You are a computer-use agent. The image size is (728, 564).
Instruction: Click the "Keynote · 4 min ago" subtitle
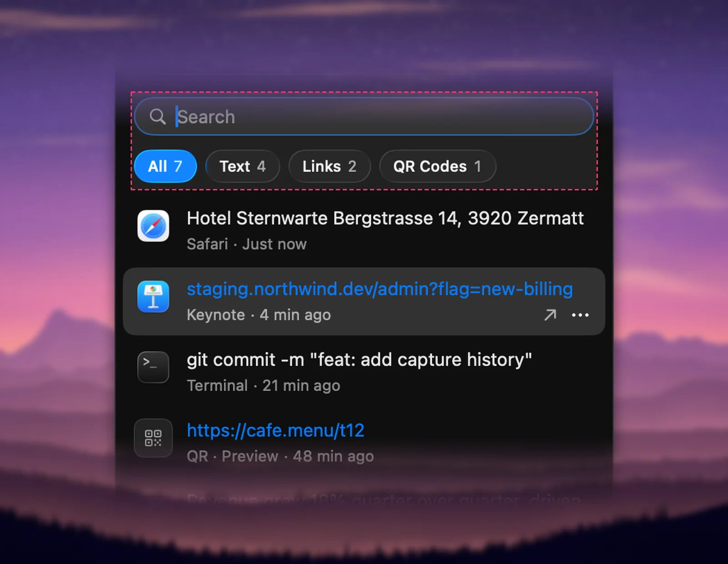coord(258,315)
